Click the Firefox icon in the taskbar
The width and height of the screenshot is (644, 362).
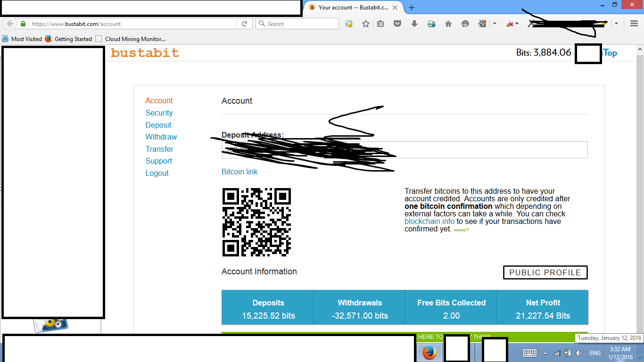[429, 353]
